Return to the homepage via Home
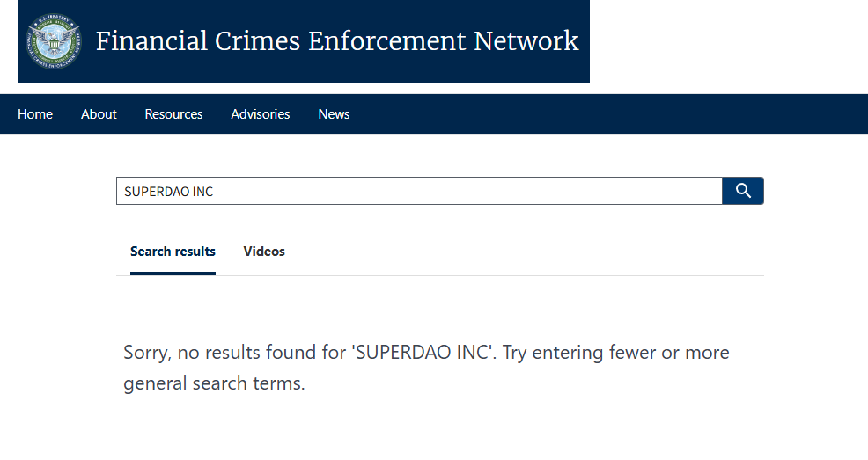This screenshot has width=868, height=460. [x=35, y=114]
